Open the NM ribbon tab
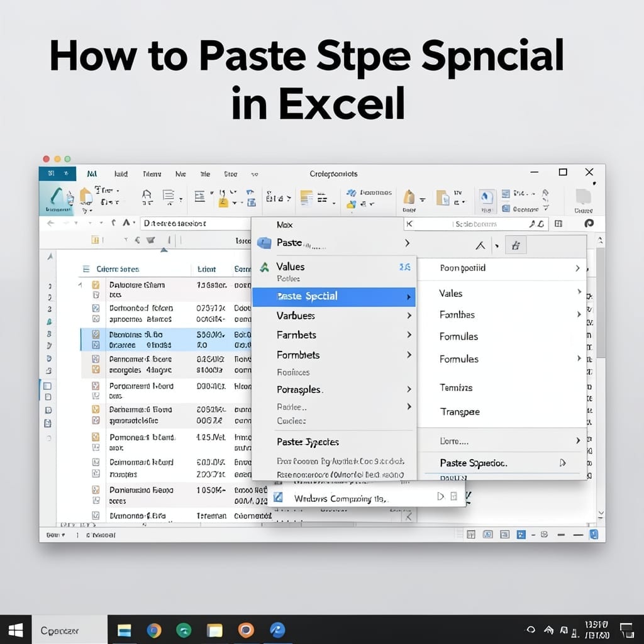 [x=92, y=174]
